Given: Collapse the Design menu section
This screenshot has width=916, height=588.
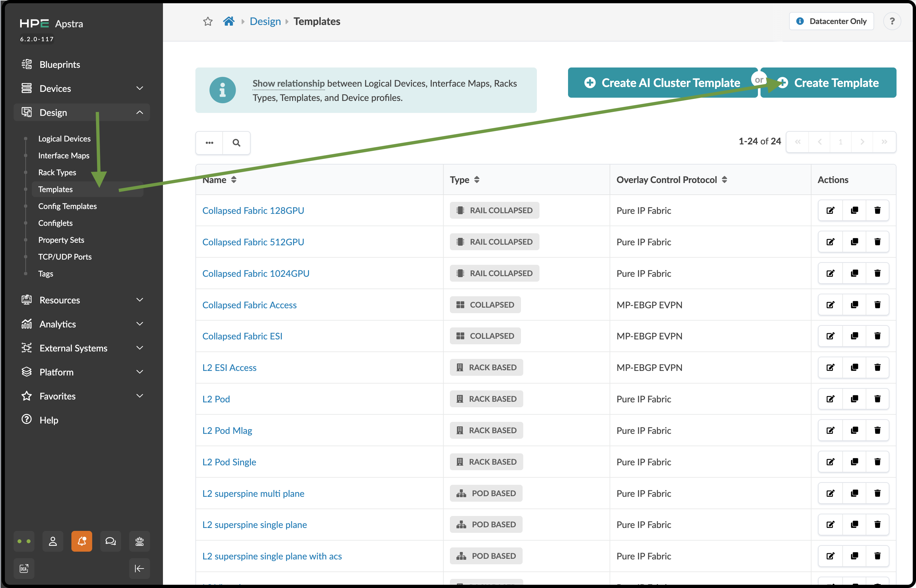Looking at the screenshot, I should pyautogui.click(x=82, y=113).
